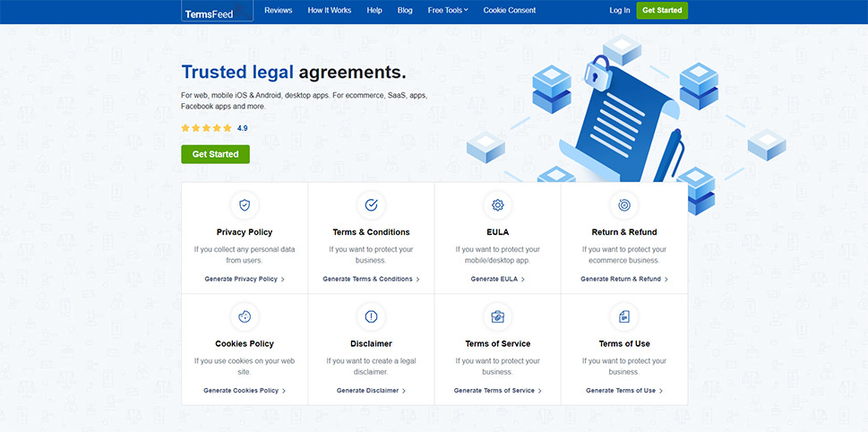The height and width of the screenshot is (432, 868).
Task: Click the Terms & Conditions checkmark icon
Action: 372,205
